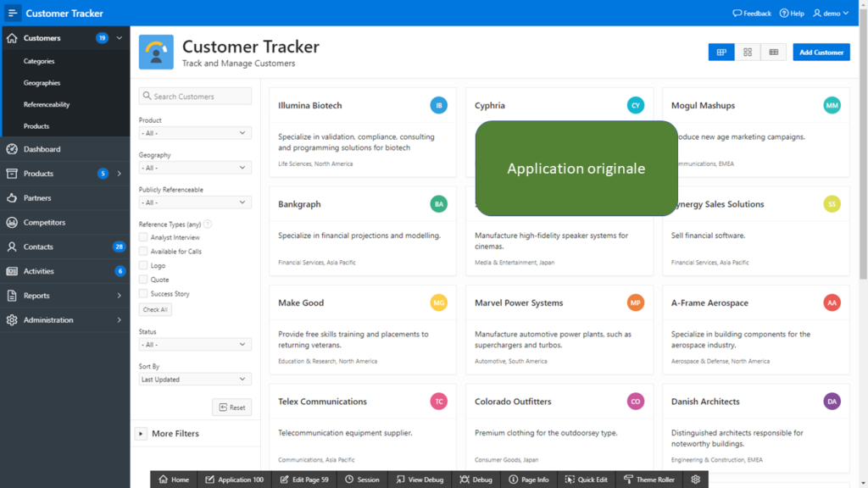Click the Mogul Mashups MM avatar
This screenshot has height=488, width=868.
click(832, 105)
